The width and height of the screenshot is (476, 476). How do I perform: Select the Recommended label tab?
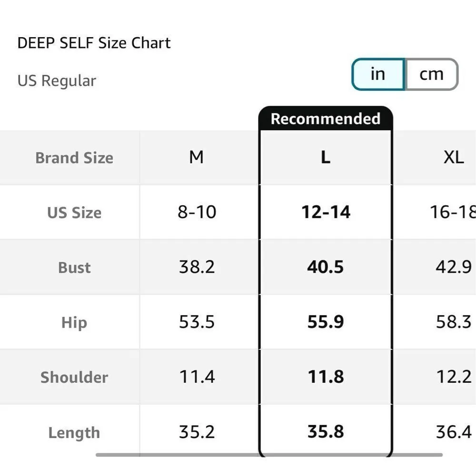(326, 119)
